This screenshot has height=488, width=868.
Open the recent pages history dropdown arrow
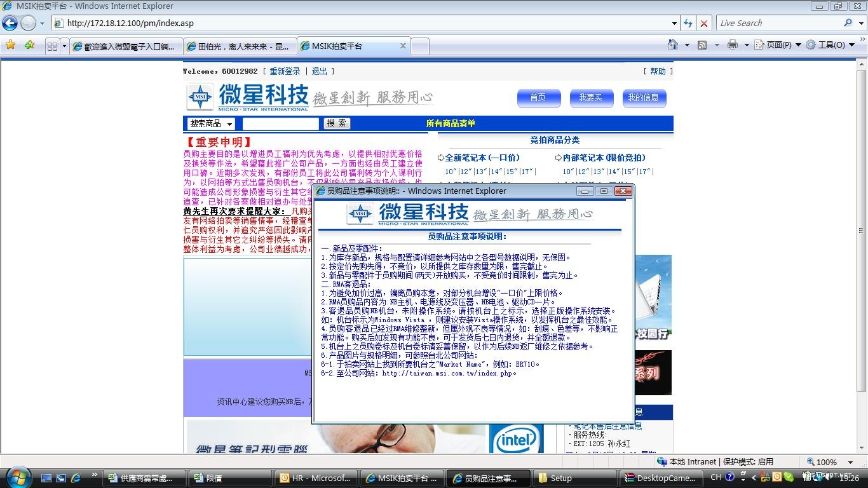click(43, 24)
